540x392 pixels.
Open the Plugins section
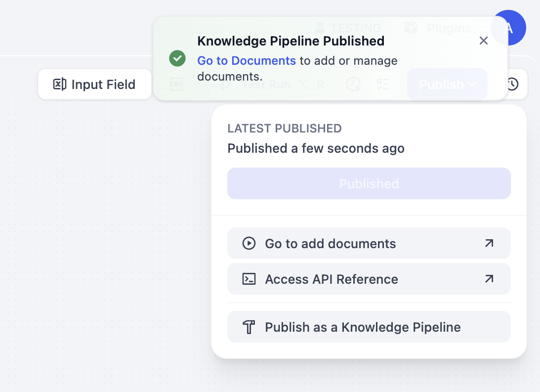click(x=437, y=28)
